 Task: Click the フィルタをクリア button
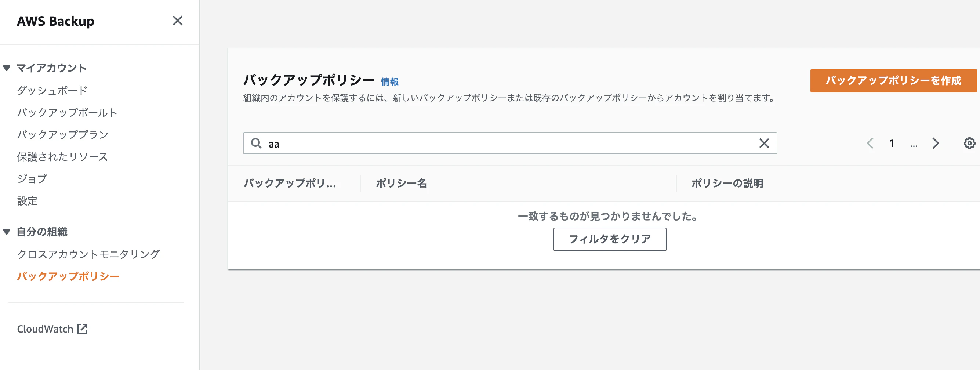coord(609,239)
